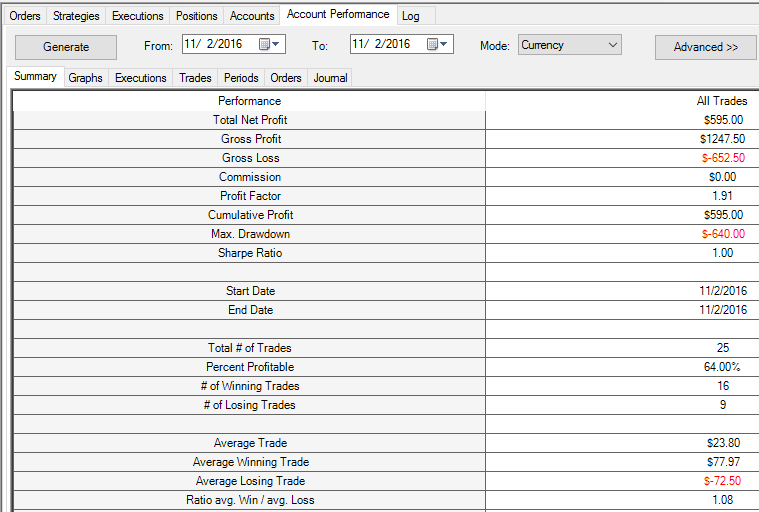
Task: Select the Total Net Profit row
Action: pos(386,120)
